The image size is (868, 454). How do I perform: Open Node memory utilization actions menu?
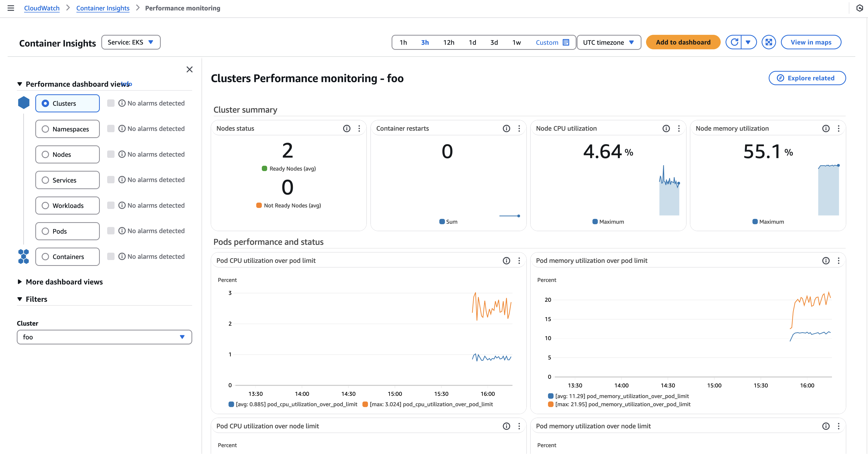click(x=838, y=128)
